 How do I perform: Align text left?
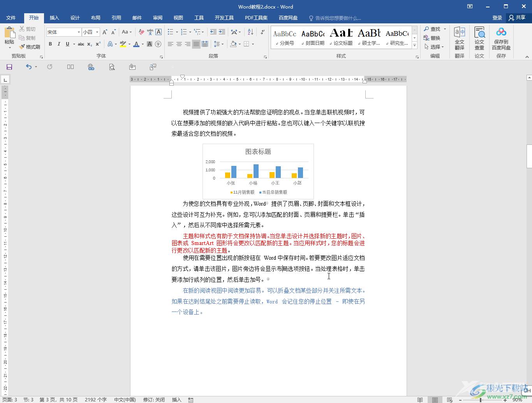click(x=171, y=44)
